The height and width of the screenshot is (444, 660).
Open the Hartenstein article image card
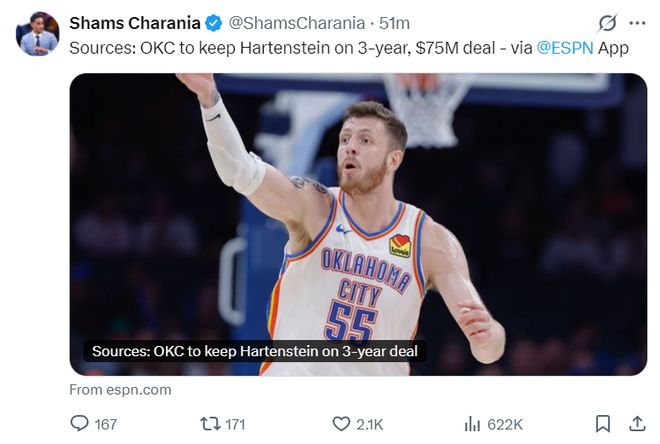click(358, 224)
